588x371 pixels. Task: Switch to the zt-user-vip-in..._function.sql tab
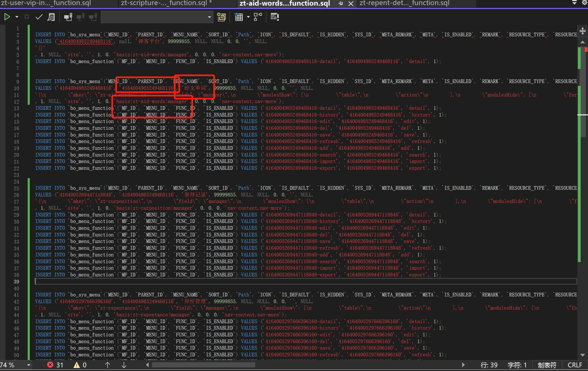click(46, 3)
